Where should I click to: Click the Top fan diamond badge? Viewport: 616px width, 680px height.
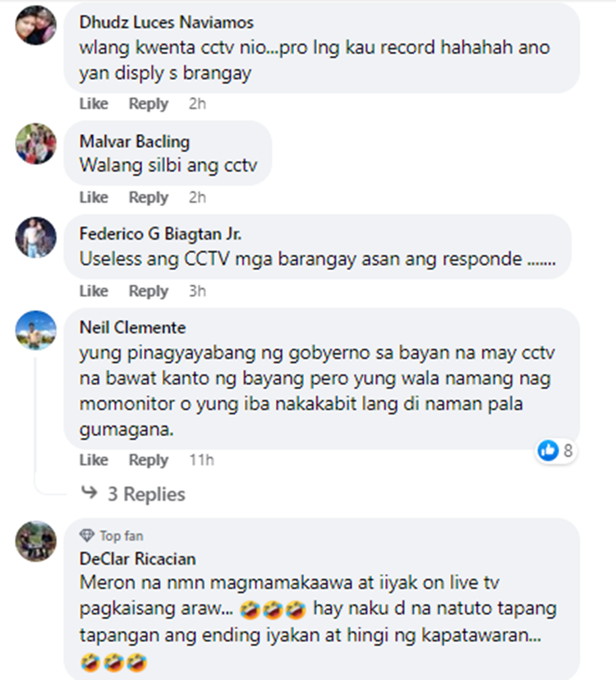click(87, 535)
